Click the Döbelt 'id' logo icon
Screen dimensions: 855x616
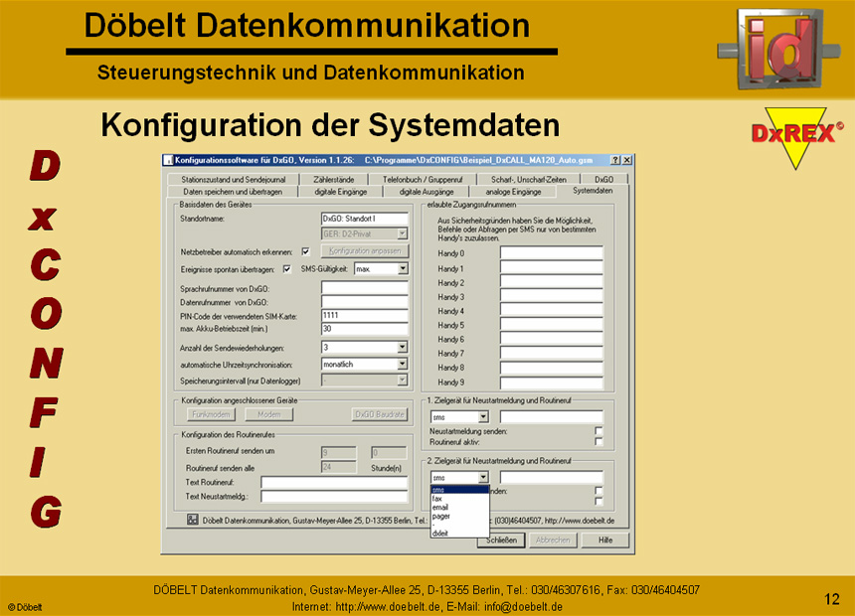click(x=778, y=48)
